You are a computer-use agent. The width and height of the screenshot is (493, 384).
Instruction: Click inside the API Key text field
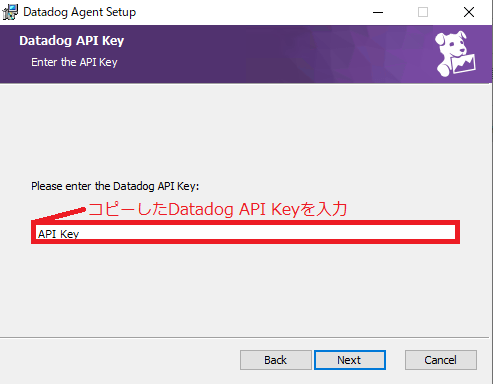point(245,232)
